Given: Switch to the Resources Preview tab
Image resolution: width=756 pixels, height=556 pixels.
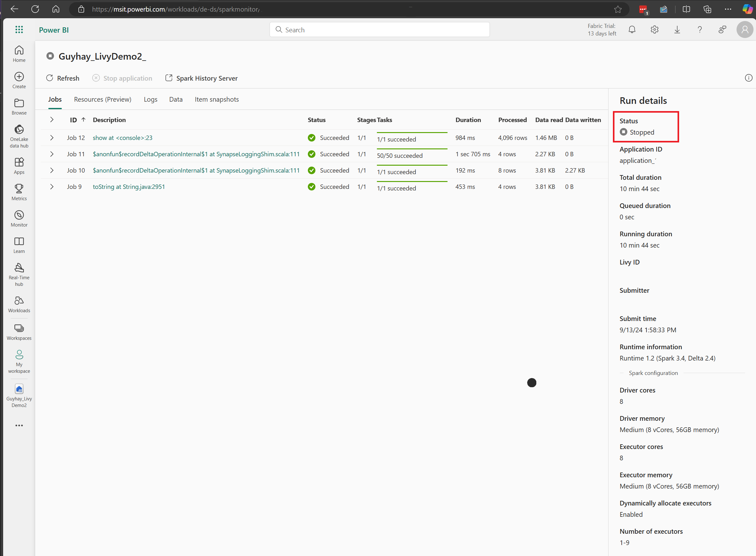Looking at the screenshot, I should point(103,99).
